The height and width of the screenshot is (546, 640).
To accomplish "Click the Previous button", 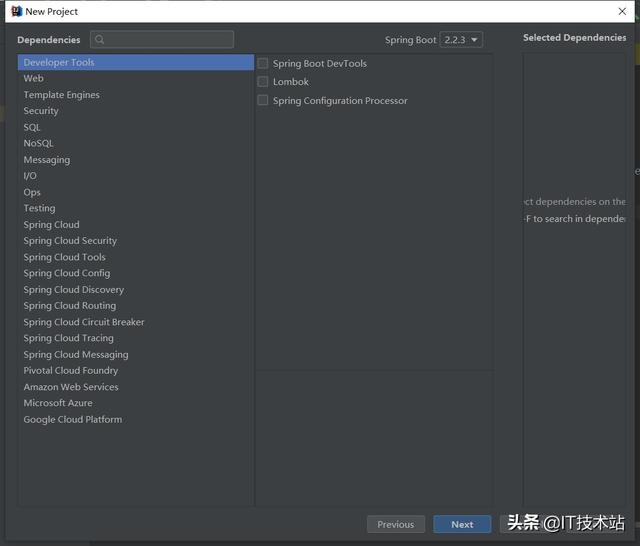I will coord(396,524).
